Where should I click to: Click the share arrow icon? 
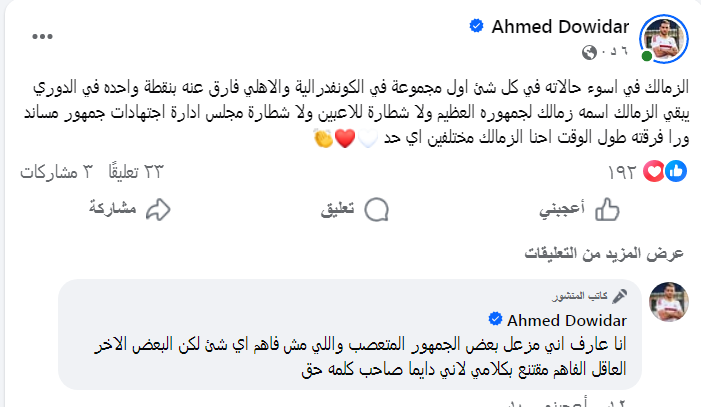pos(158,210)
